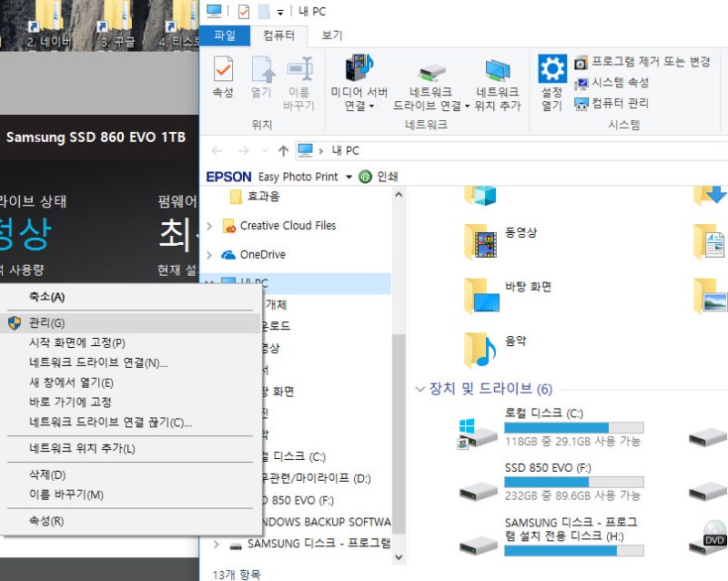Expand the Creative Cloud Files tree node
The height and width of the screenshot is (581, 728).
[209, 227]
